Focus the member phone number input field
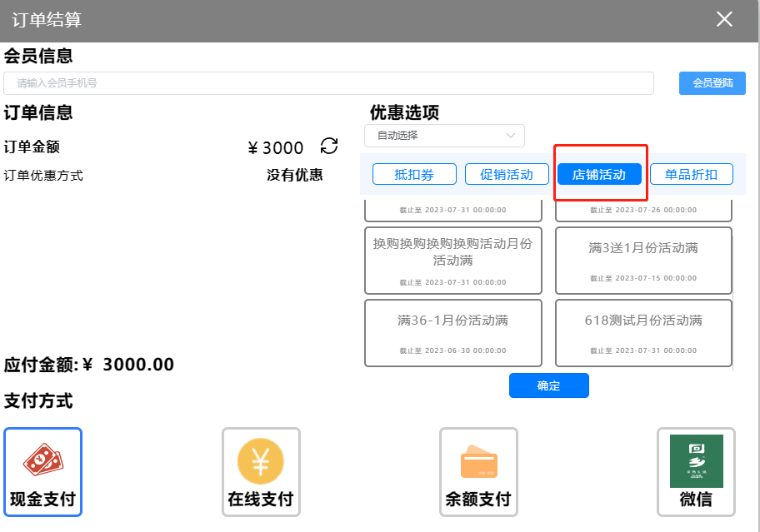 click(328, 83)
